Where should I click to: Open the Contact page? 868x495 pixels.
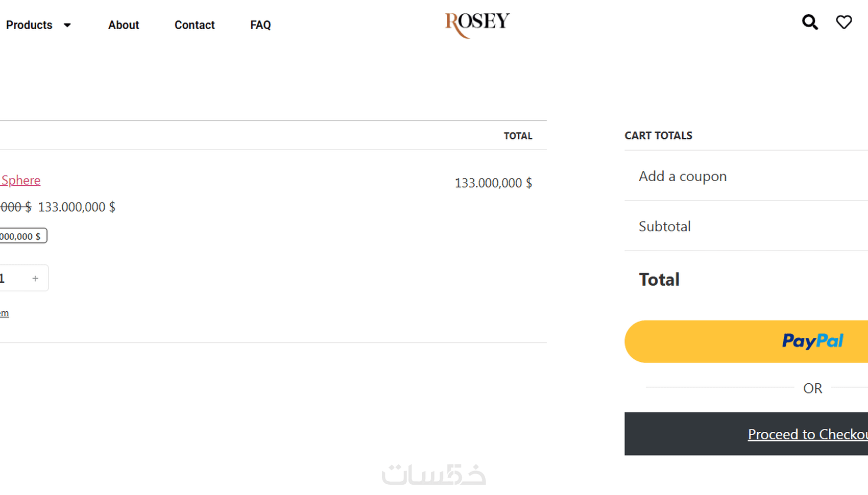[x=195, y=25]
